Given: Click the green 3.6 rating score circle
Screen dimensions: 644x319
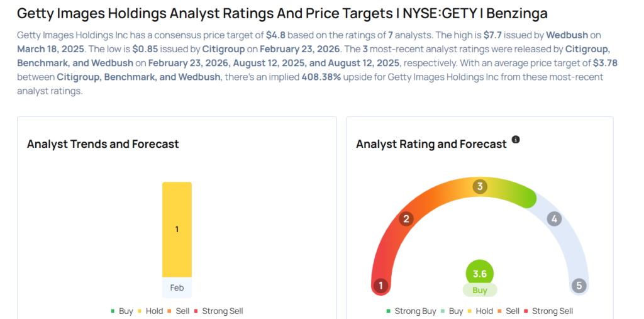Looking at the screenshot, I should [x=480, y=274].
